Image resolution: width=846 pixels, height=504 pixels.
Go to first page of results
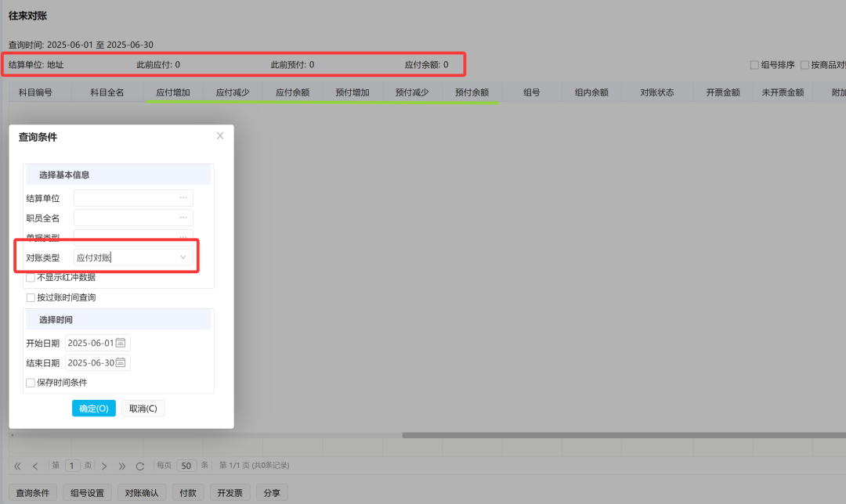tap(17, 466)
